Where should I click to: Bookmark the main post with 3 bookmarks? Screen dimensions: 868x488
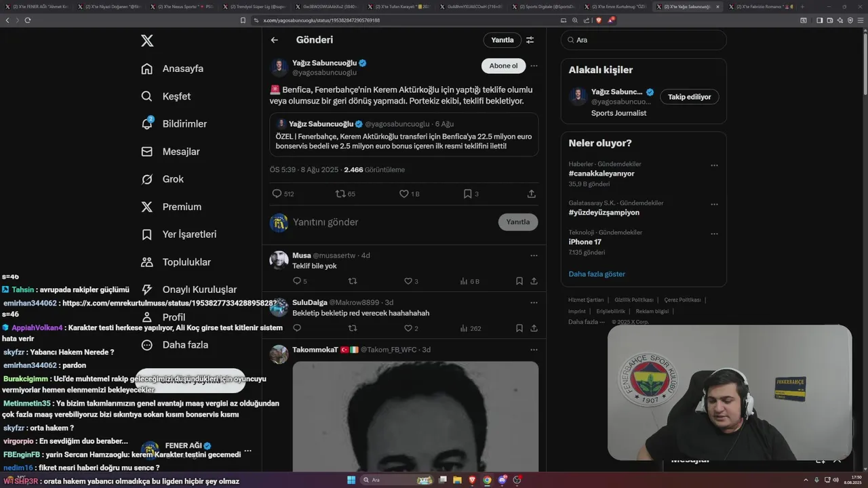pyautogui.click(x=471, y=194)
